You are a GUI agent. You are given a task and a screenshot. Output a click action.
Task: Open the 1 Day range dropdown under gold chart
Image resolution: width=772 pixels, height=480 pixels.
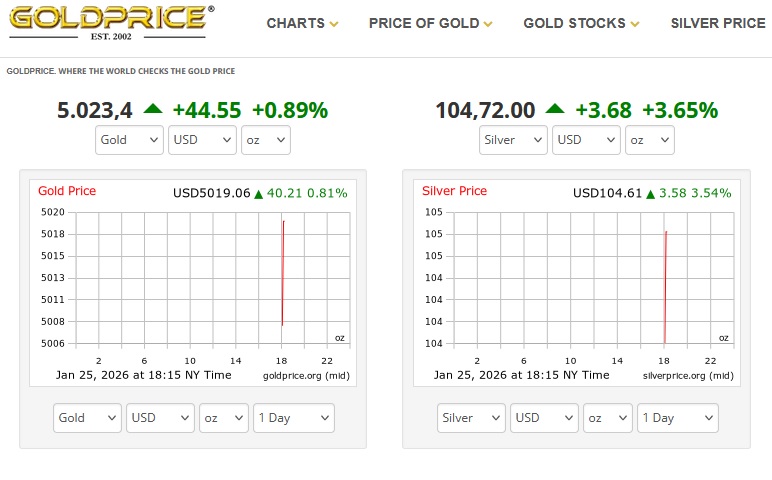pos(293,418)
